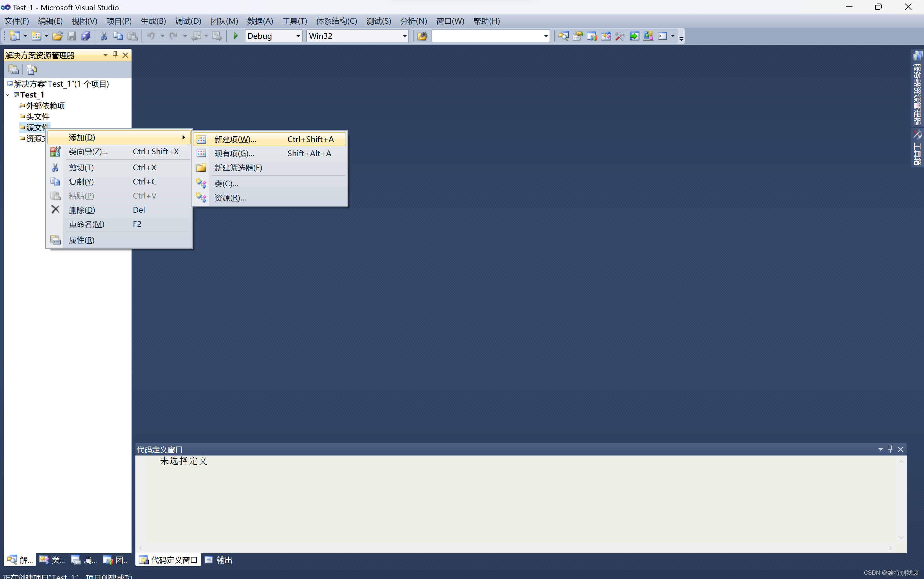
Task: Collapse the Test_1 project tree node
Action: [x=8, y=95]
